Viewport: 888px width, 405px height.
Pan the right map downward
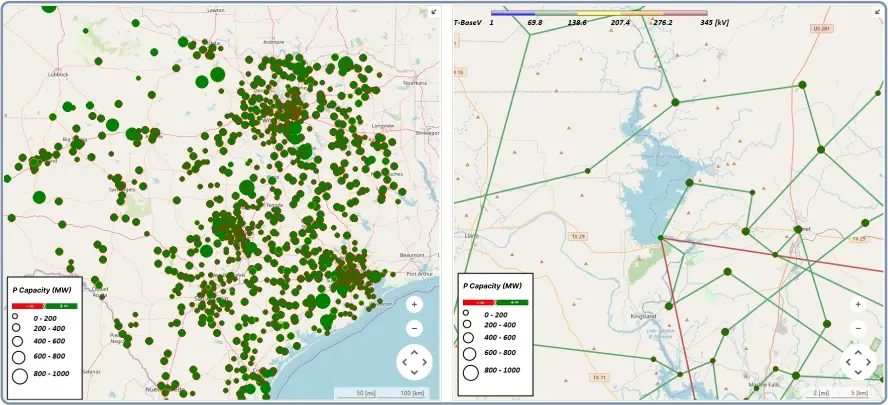coord(857,373)
